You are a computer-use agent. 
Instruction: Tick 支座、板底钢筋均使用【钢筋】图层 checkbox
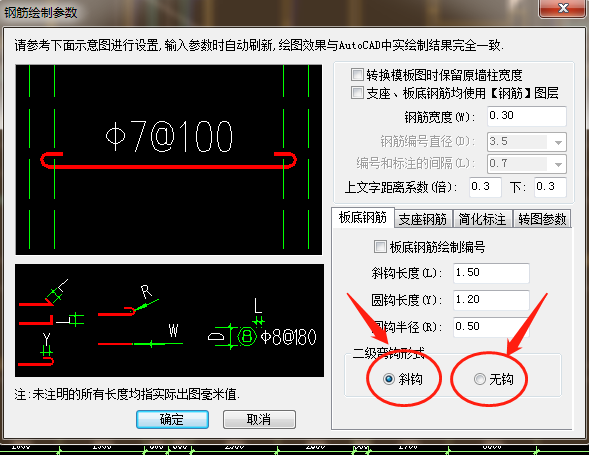pyautogui.click(x=357, y=92)
